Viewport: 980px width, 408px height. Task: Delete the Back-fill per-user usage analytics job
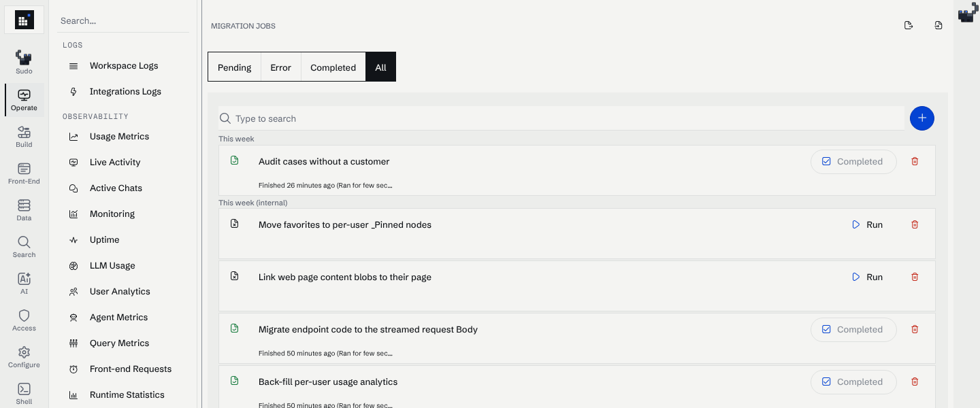pos(915,381)
